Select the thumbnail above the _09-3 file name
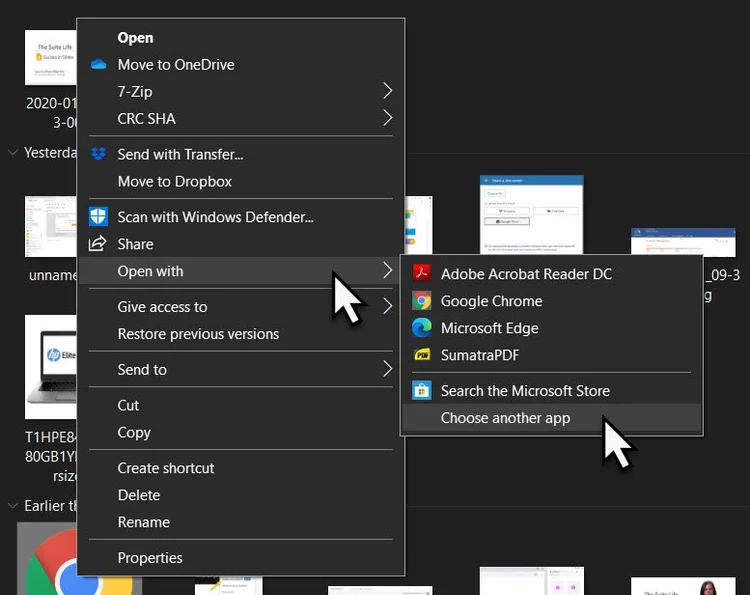750x595 pixels. (683, 242)
